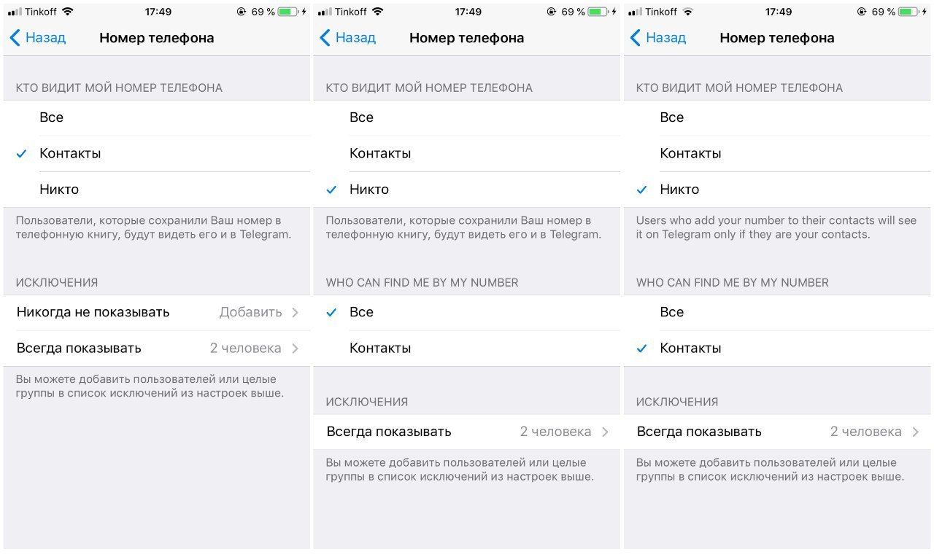
Task: Tap Wi-Fi status icon in left screen
Action: click(x=68, y=12)
